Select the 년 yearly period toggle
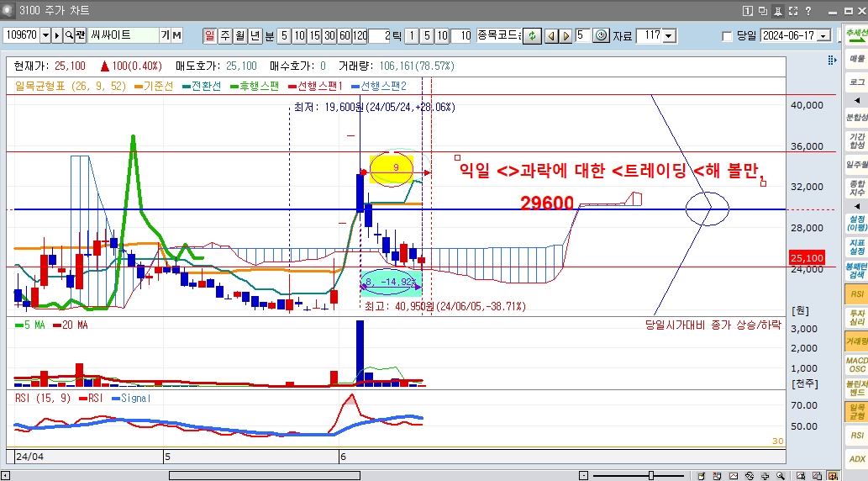868x481 pixels. point(255,35)
